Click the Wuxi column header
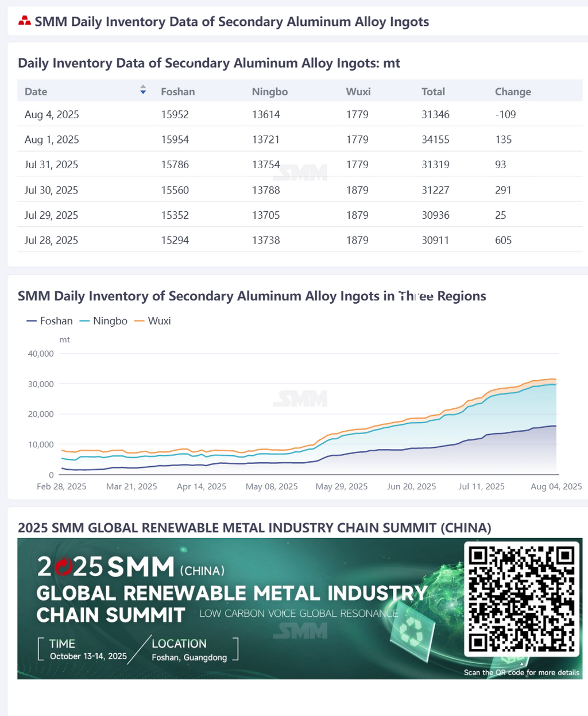Image resolution: width=588 pixels, height=716 pixels. tap(358, 92)
